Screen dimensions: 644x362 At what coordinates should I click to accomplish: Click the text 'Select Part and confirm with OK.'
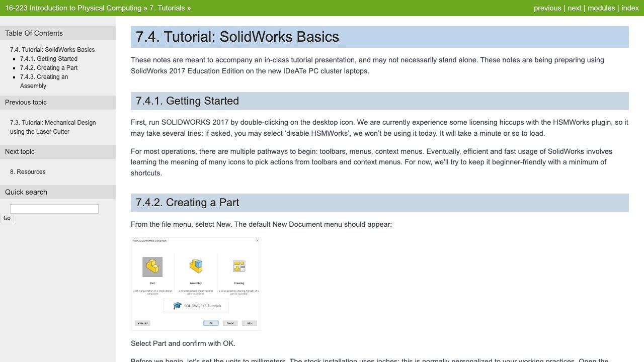click(x=183, y=344)
